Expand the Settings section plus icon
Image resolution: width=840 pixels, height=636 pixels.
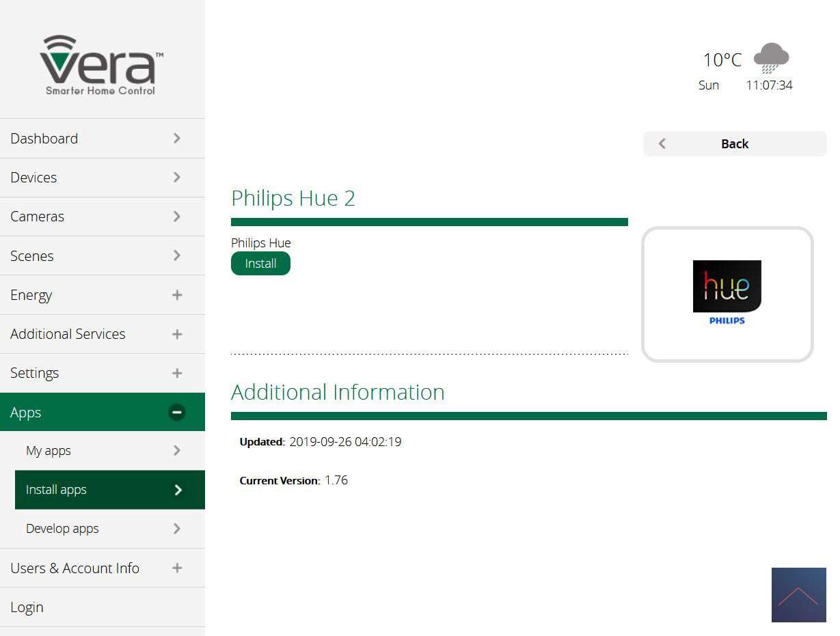(x=177, y=373)
